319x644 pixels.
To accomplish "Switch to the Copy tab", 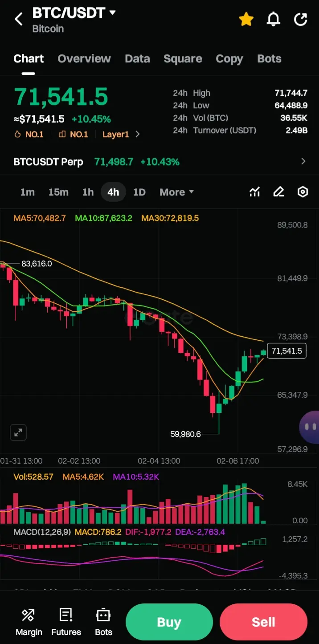I will 229,59.
